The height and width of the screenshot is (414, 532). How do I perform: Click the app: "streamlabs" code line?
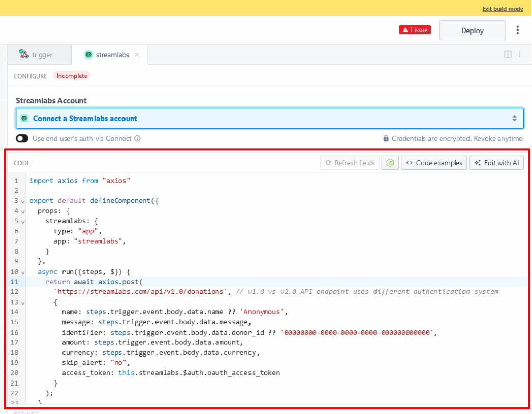point(89,241)
